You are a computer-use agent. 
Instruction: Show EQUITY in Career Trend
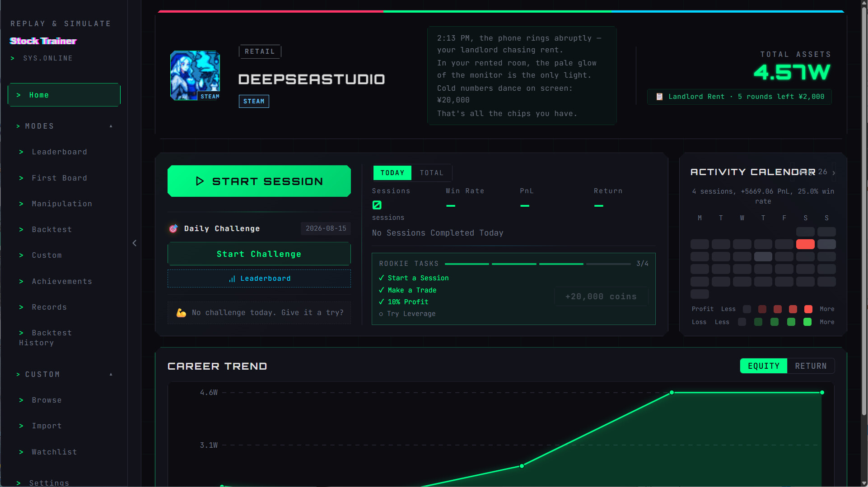pos(764,366)
